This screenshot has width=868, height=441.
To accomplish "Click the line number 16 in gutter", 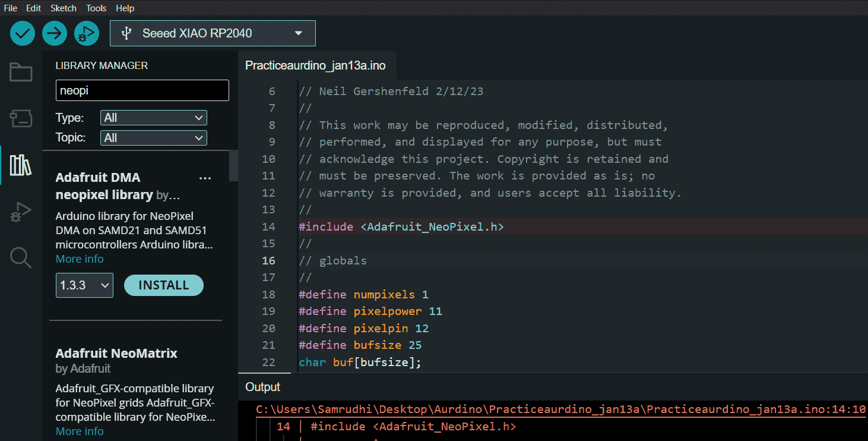I will pos(268,260).
